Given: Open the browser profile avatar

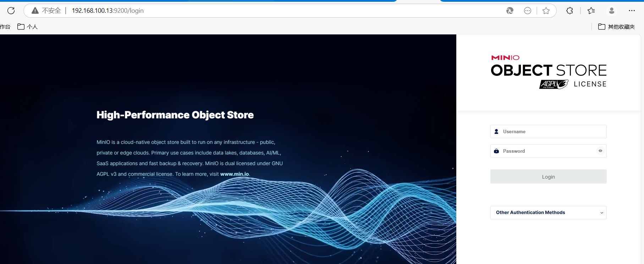Looking at the screenshot, I should [612, 11].
